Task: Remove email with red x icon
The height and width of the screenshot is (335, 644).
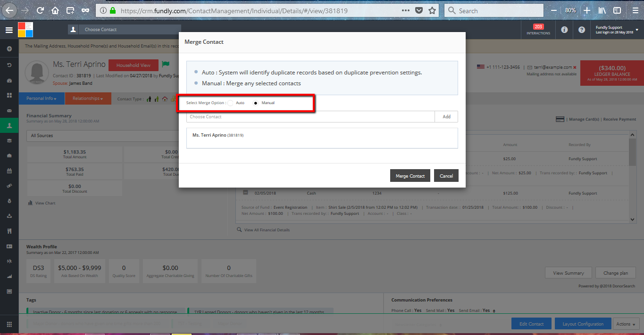Action: [x=575, y=67]
